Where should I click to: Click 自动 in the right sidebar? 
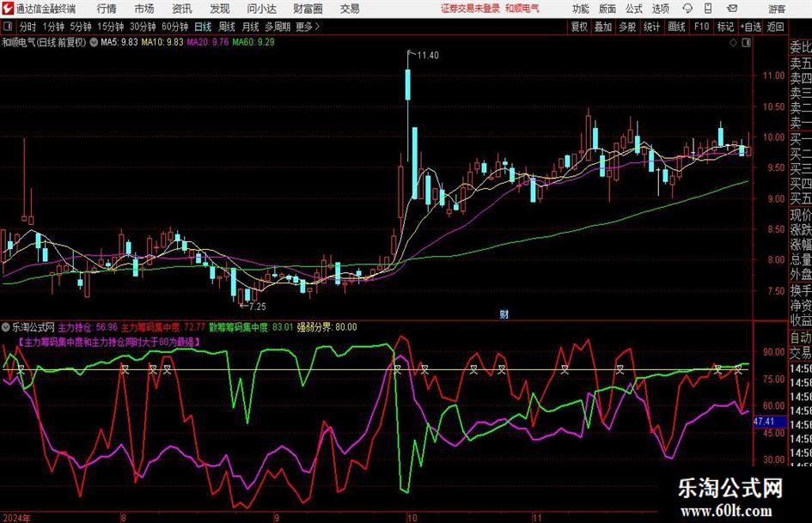pos(801,338)
